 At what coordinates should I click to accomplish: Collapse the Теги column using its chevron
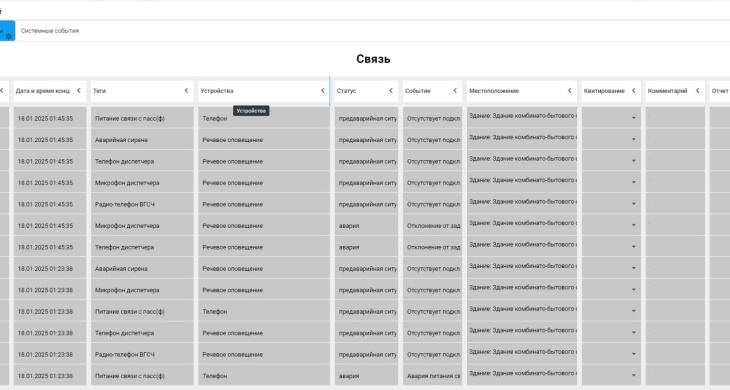(186, 91)
